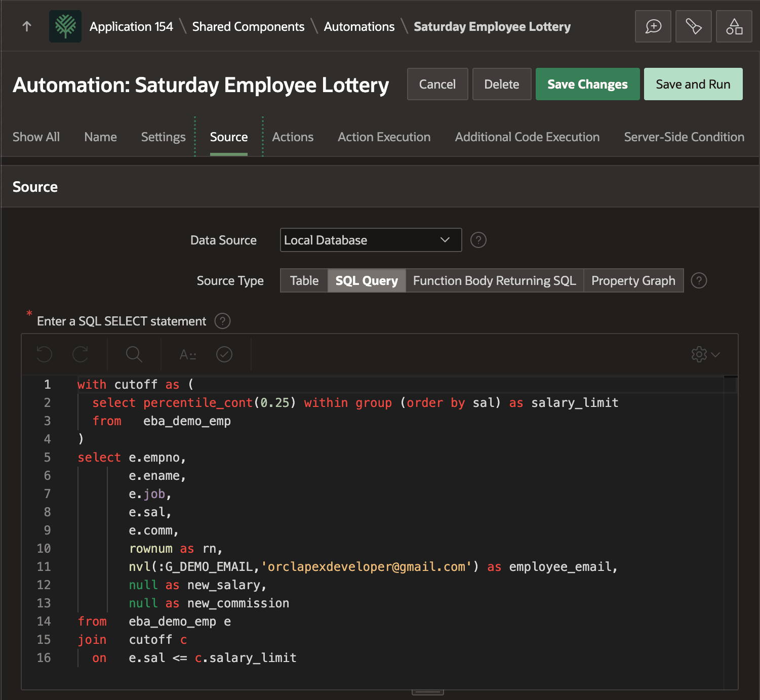
Task: Go to the Application 154 breadcrumb
Action: click(x=131, y=26)
